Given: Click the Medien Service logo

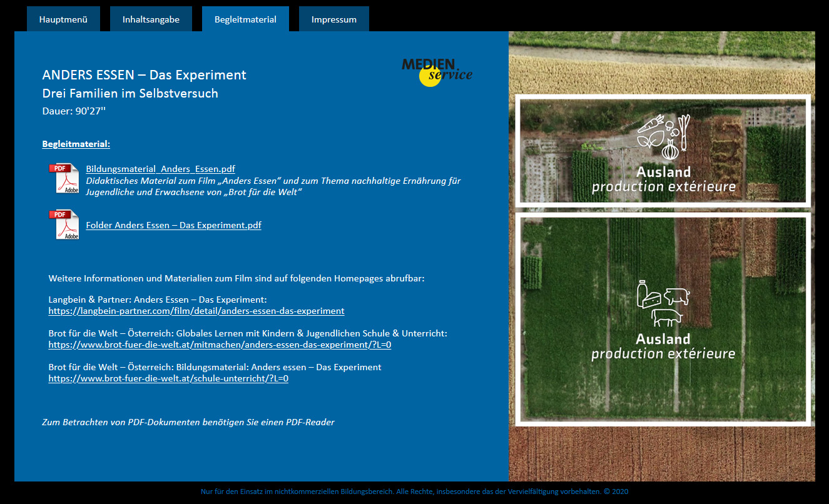Looking at the screenshot, I should coord(437,71).
